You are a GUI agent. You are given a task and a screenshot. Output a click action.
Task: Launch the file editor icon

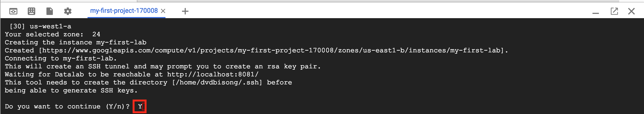(x=50, y=11)
